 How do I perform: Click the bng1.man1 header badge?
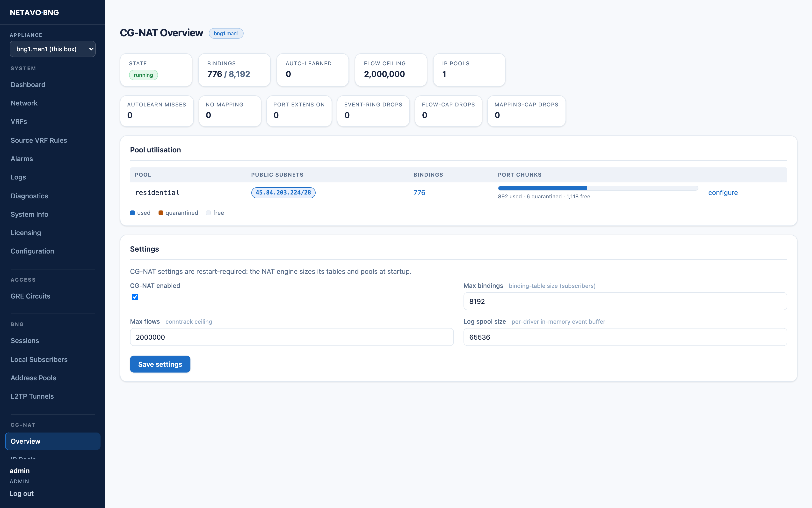tap(226, 33)
